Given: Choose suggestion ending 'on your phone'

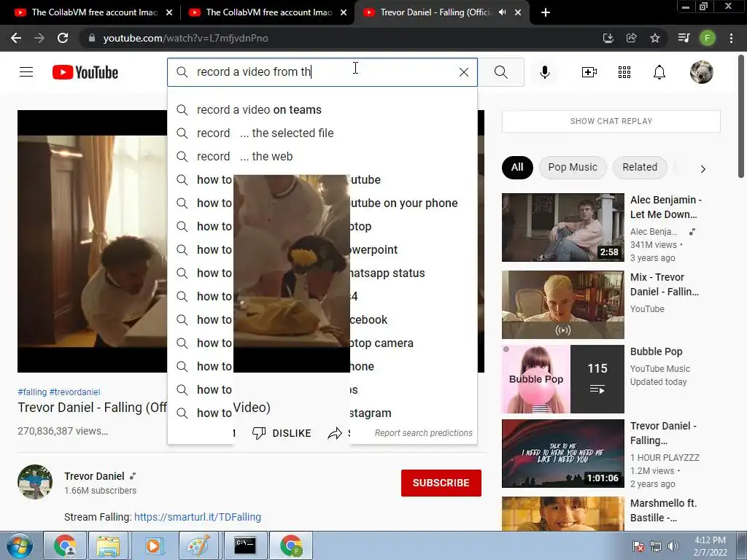Looking at the screenshot, I should tap(322, 203).
